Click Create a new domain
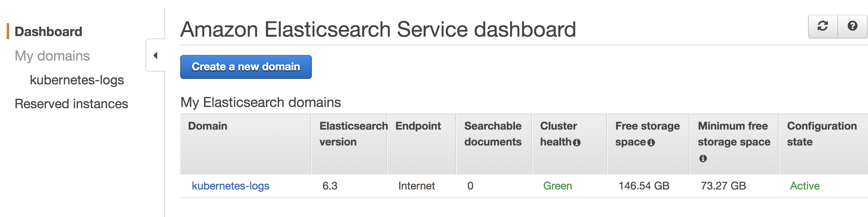Screen dimensions: 868x217 click(x=246, y=67)
